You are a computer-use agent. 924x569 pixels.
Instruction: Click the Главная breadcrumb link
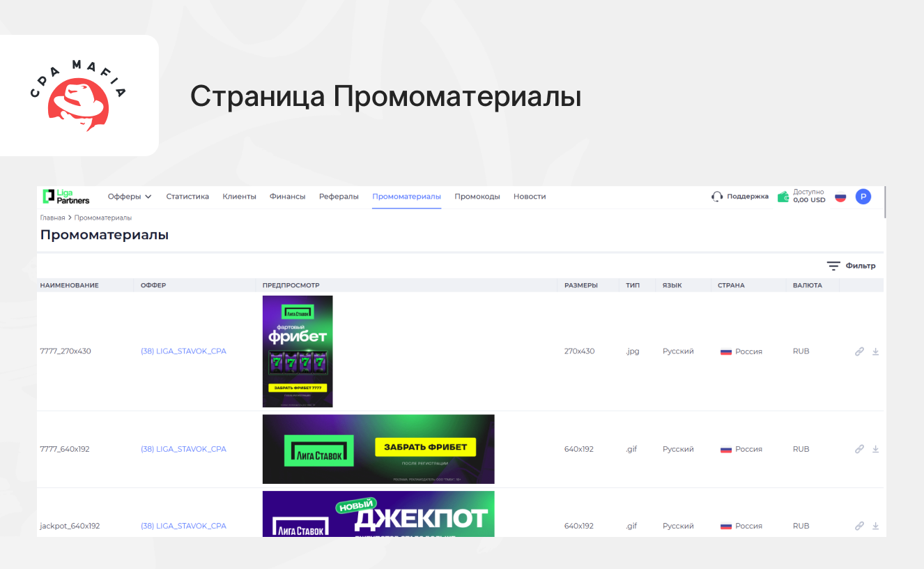(52, 218)
